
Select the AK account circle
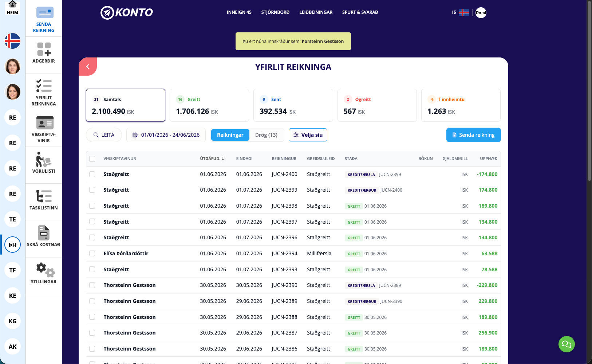click(x=12, y=347)
